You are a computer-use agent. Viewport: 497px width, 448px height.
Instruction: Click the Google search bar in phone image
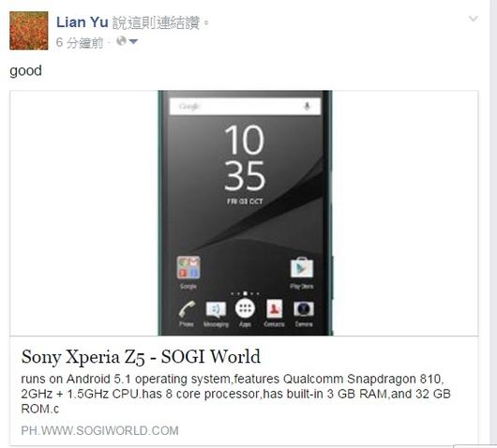click(245, 107)
